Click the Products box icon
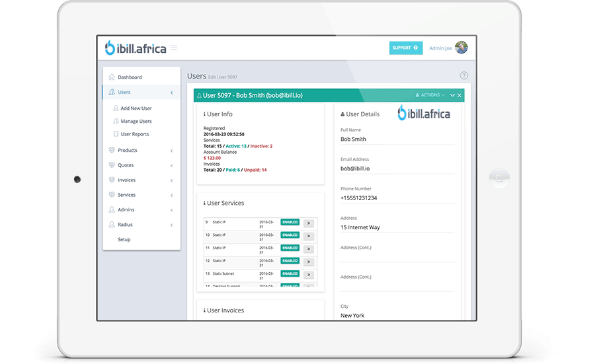The height and width of the screenshot is (364, 603). pos(112,150)
